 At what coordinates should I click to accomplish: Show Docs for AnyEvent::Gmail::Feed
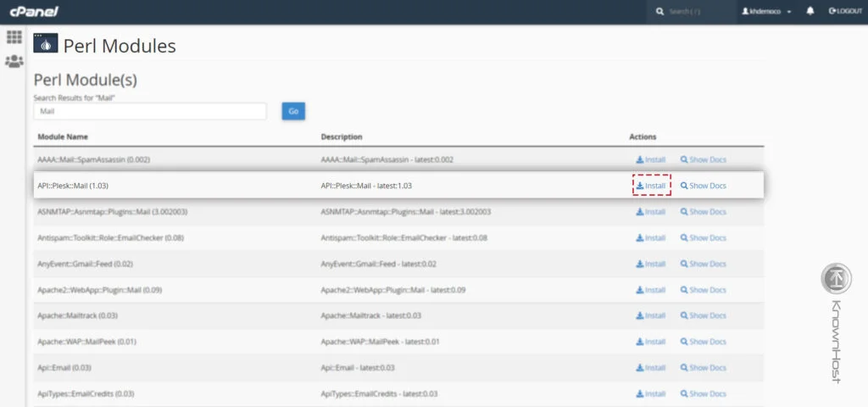coord(703,264)
